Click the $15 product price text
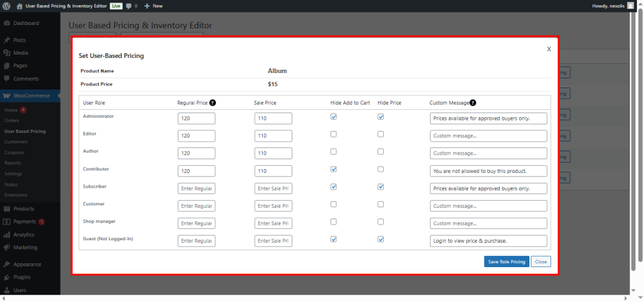 (273, 84)
